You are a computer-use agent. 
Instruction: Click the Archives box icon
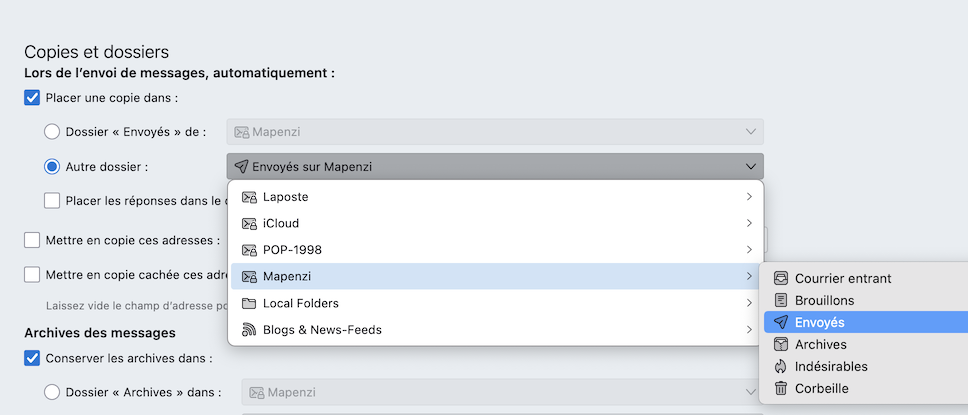tap(781, 344)
